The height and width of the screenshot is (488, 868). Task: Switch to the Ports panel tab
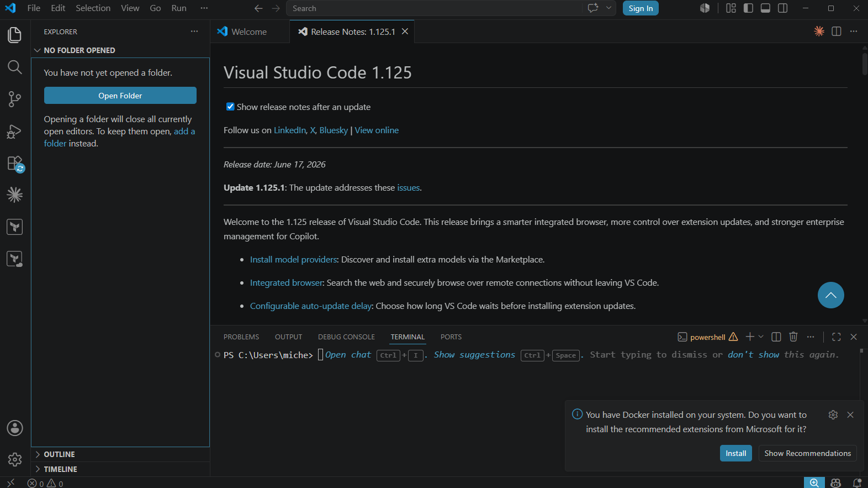pos(451,337)
